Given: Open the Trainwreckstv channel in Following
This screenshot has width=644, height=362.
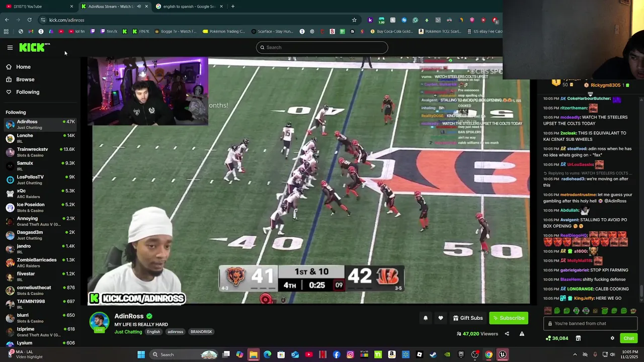Looking at the screenshot, I should pos(39,152).
